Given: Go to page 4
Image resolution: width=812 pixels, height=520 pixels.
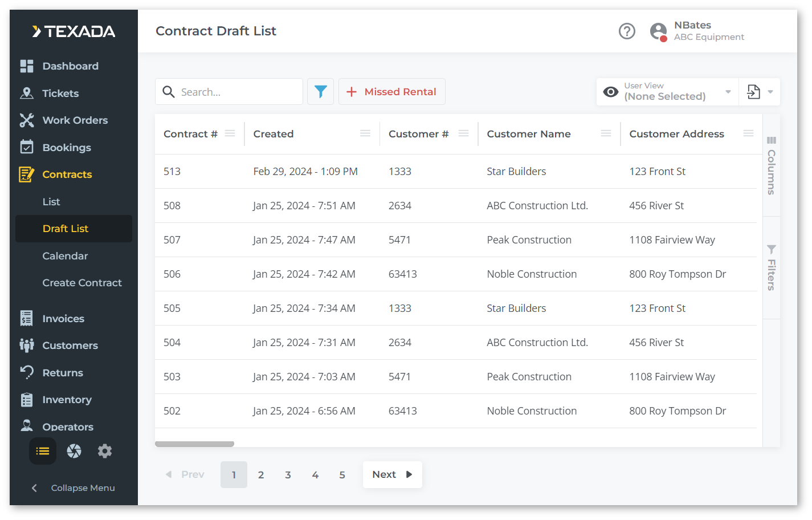Looking at the screenshot, I should pos(315,474).
